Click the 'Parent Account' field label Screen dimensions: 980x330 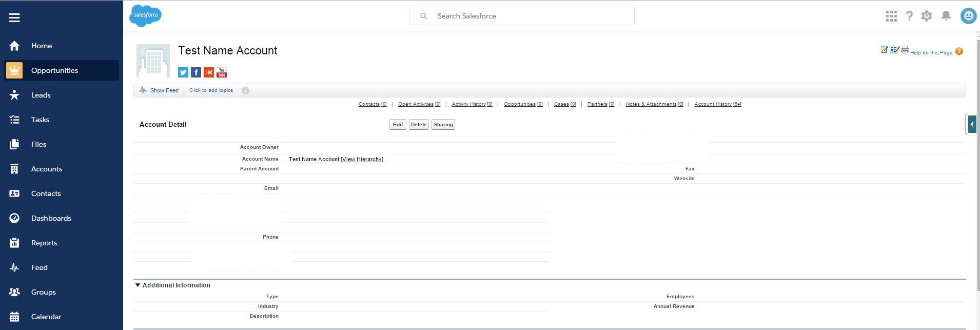pyautogui.click(x=259, y=169)
